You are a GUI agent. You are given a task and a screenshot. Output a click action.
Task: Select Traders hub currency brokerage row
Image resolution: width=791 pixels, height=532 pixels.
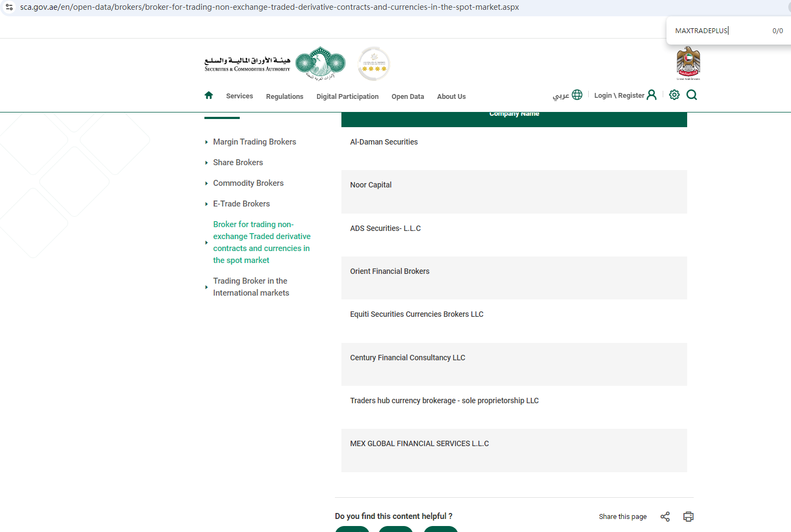point(514,408)
